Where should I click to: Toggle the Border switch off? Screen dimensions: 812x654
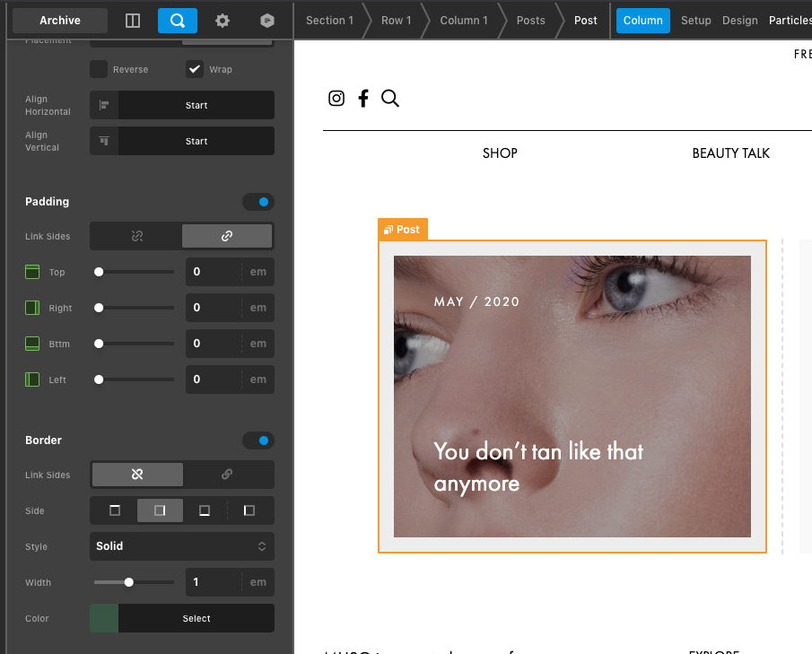(258, 440)
